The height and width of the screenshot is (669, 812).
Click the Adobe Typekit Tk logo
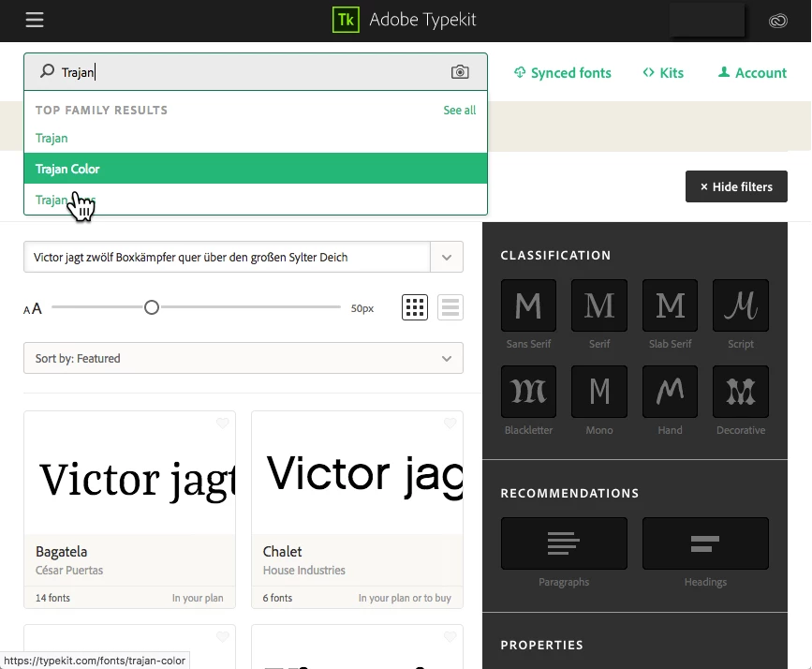click(346, 20)
